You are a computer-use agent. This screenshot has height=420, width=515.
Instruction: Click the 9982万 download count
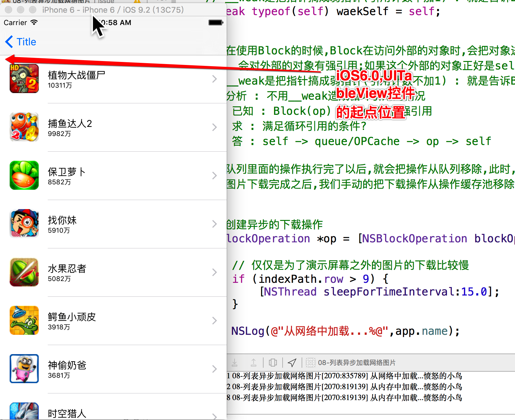tap(59, 134)
